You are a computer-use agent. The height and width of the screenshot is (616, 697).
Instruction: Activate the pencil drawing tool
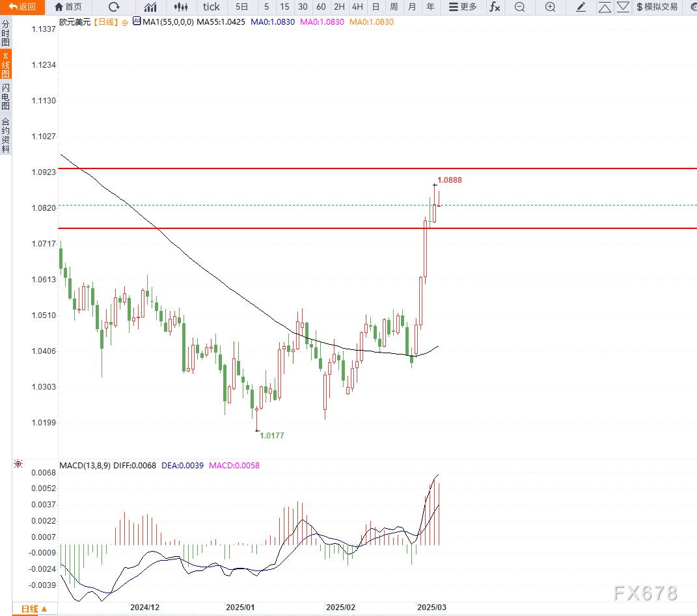tap(581, 7)
